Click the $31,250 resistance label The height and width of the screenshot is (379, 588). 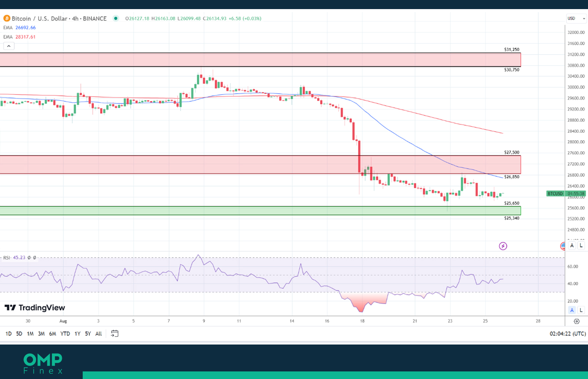[512, 49]
